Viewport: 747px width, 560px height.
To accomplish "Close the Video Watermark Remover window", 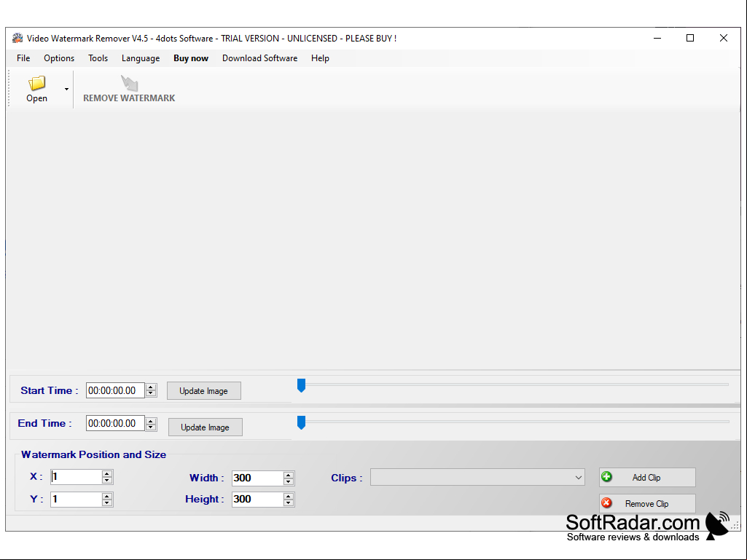I will coord(723,38).
